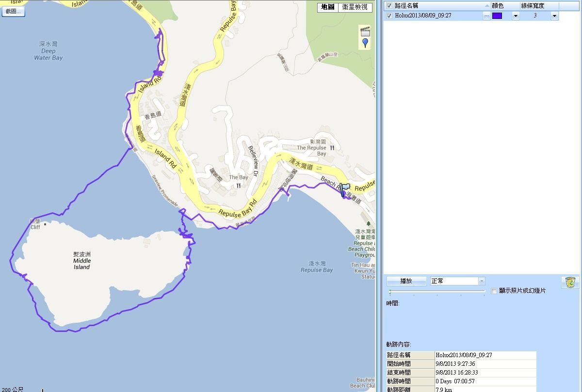Image resolution: width=582 pixels, height=392 pixels.
Task: Open the line width dropdown showing 3
Action: [554, 16]
